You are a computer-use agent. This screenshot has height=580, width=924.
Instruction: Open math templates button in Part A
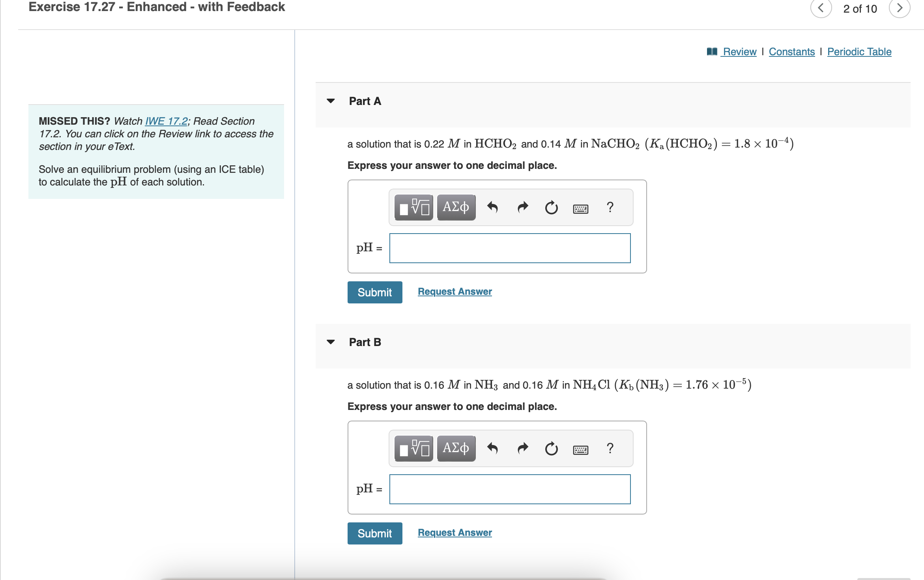[413, 208]
